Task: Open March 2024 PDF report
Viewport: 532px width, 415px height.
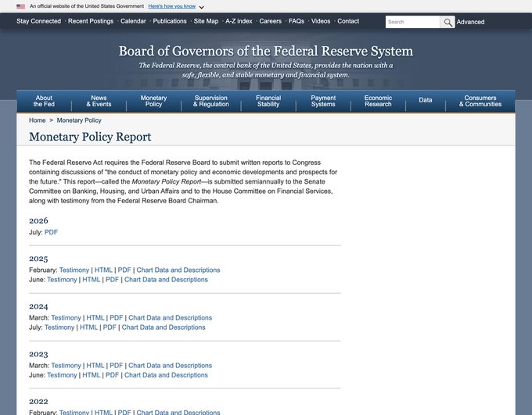Action: coord(116,318)
